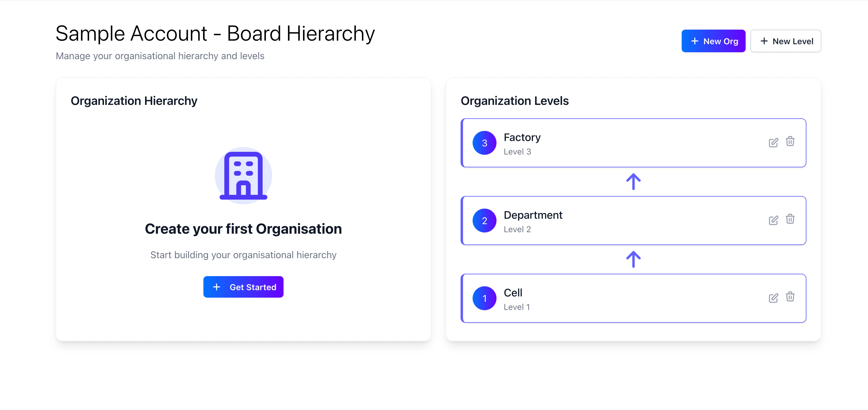
Task: Select the Cell Level 1 card
Action: (x=634, y=298)
